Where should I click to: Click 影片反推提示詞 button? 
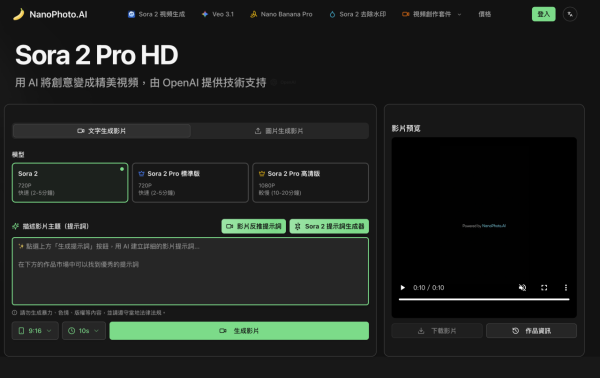point(253,226)
